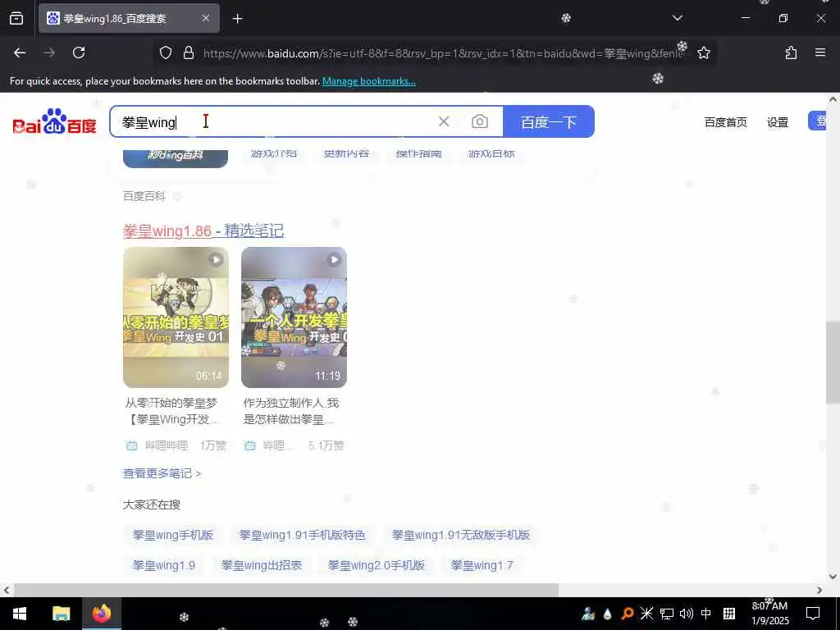Search related term 拳皇wing手机版
The image size is (840, 630).
tap(173, 535)
